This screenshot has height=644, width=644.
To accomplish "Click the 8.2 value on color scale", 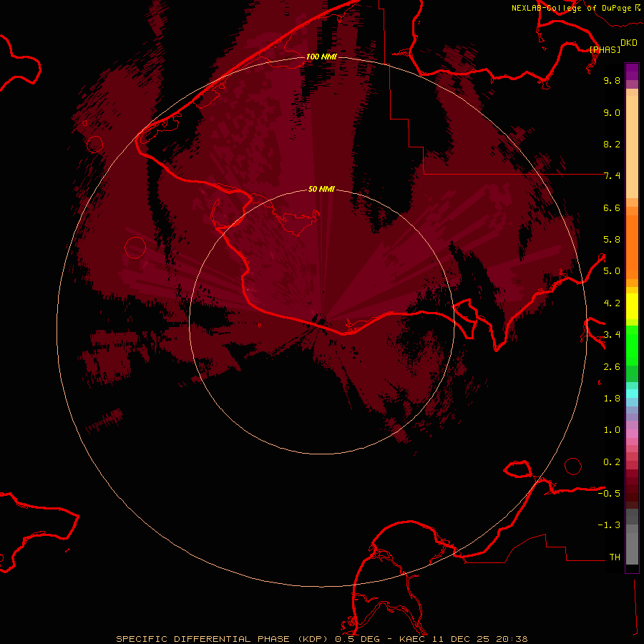I will click(x=612, y=144).
